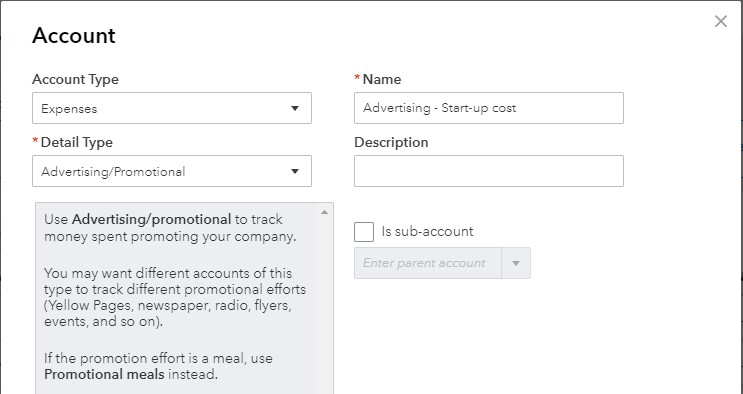Click the bold 'Promotional meals' text
The height and width of the screenshot is (394, 743).
click(104, 374)
